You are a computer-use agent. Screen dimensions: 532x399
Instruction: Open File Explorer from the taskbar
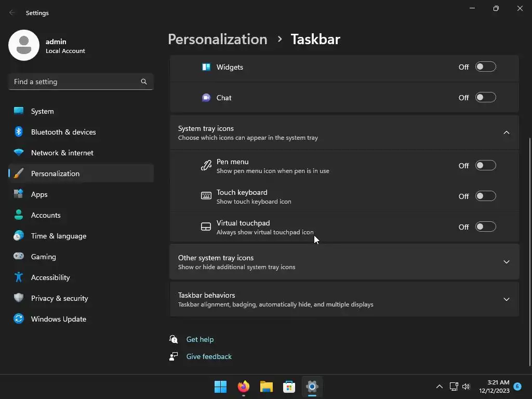tap(267, 387)
